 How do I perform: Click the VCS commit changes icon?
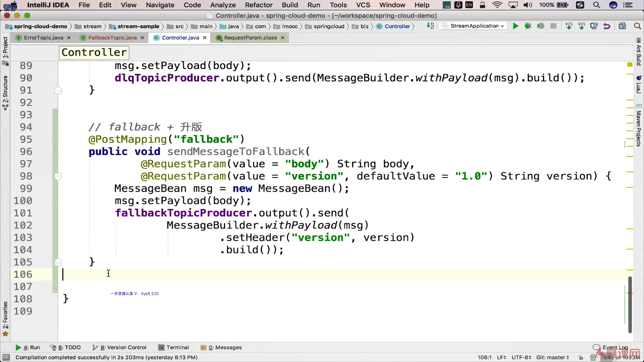click(x=581, y=26)
